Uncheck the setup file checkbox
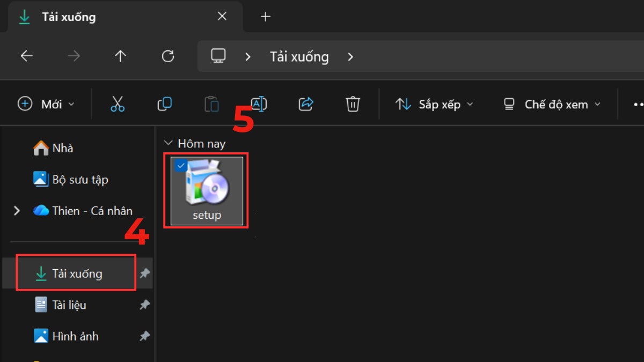This screenshot has height=362, width=644. tap(181, 166)
